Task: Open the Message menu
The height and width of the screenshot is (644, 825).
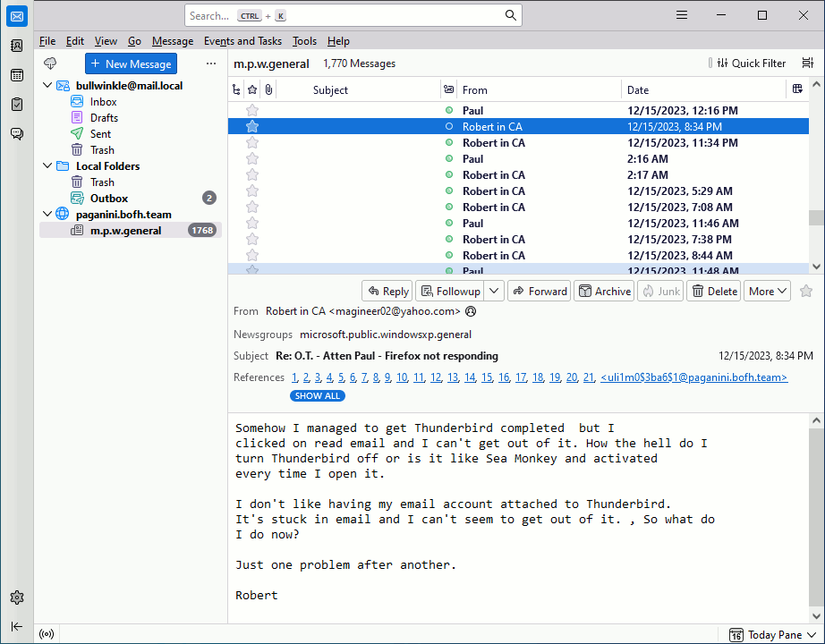Action: (x=173, y=41)
